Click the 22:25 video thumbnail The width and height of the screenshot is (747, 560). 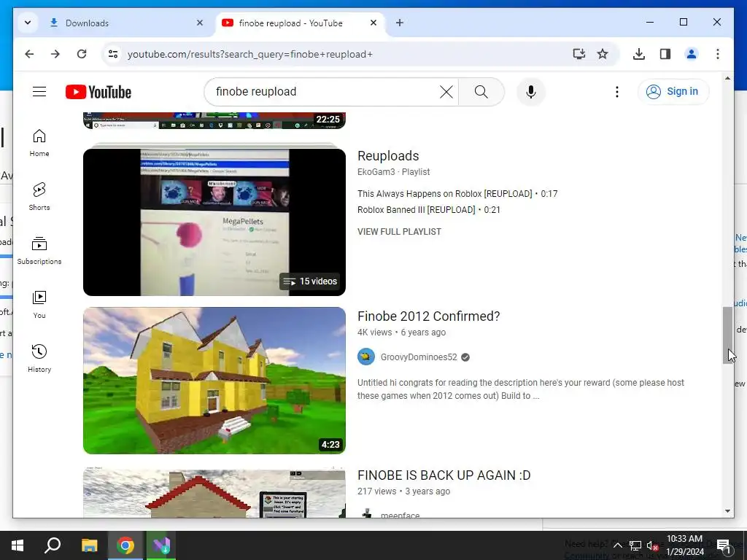click(x=214, y=120)
